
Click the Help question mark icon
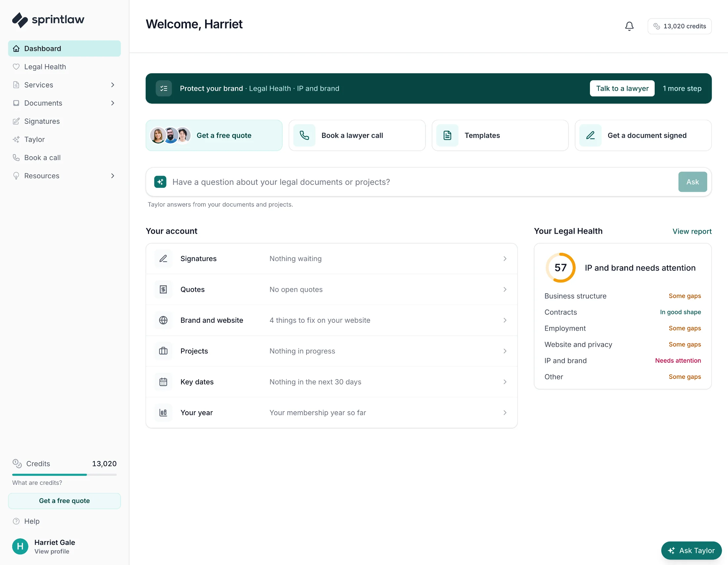16,521
